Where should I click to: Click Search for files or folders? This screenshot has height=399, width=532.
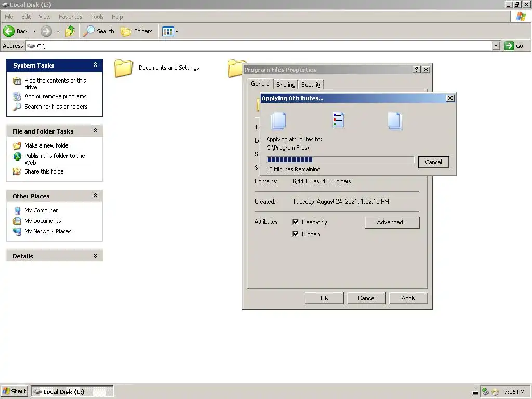[56, 107]
